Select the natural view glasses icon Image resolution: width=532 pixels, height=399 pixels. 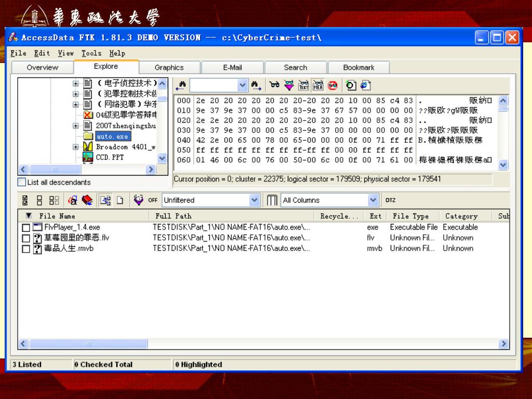274,85
